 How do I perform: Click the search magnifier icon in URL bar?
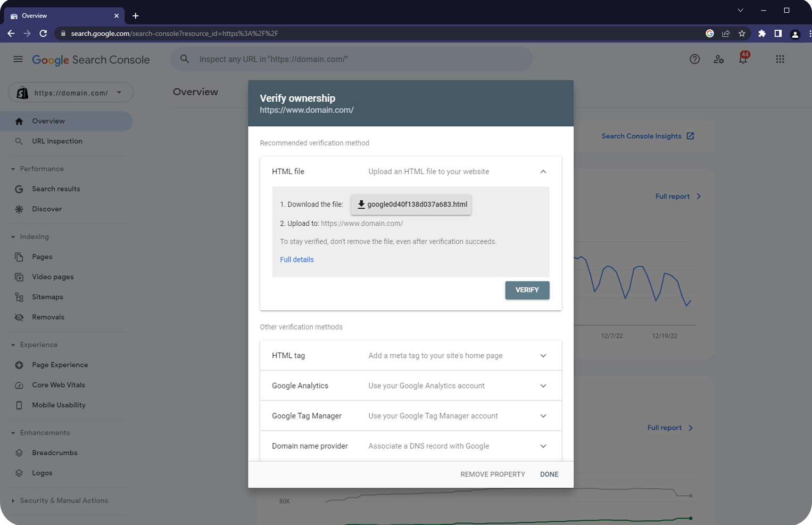point(185,59)
